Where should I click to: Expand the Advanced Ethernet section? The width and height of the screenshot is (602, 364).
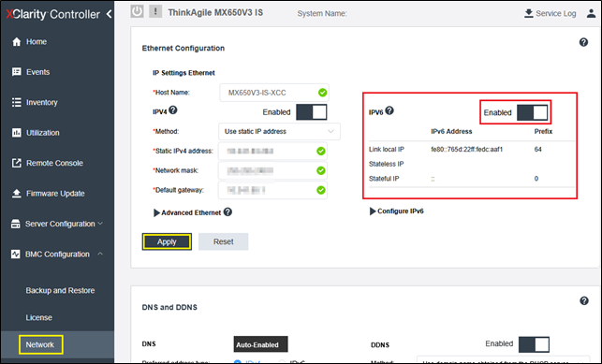point(156,212)
